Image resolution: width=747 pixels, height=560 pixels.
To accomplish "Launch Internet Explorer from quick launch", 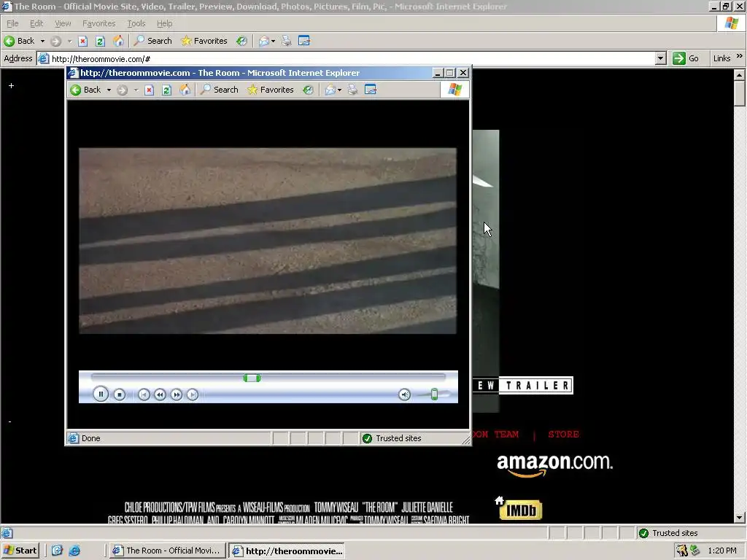I will (74, 551).
